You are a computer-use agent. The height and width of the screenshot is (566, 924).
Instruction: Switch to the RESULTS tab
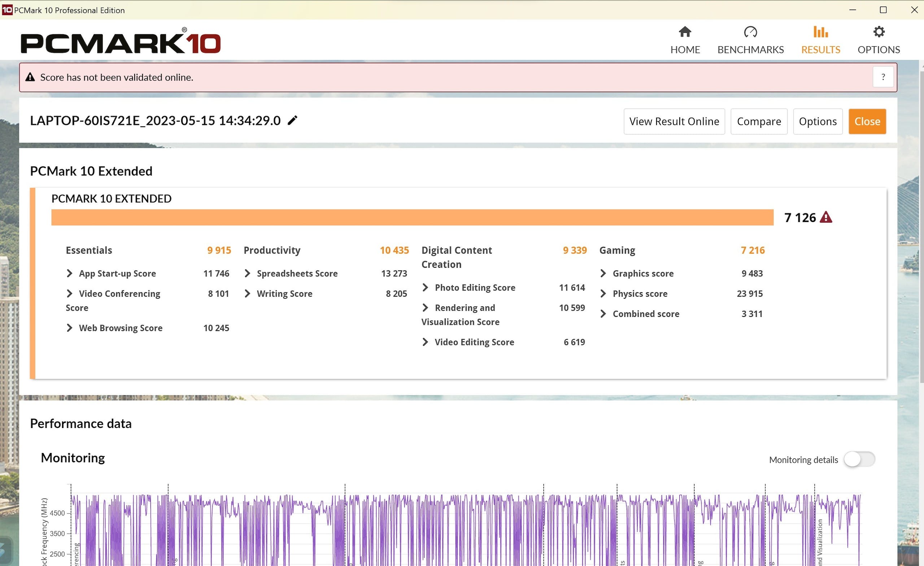point(820,40)
